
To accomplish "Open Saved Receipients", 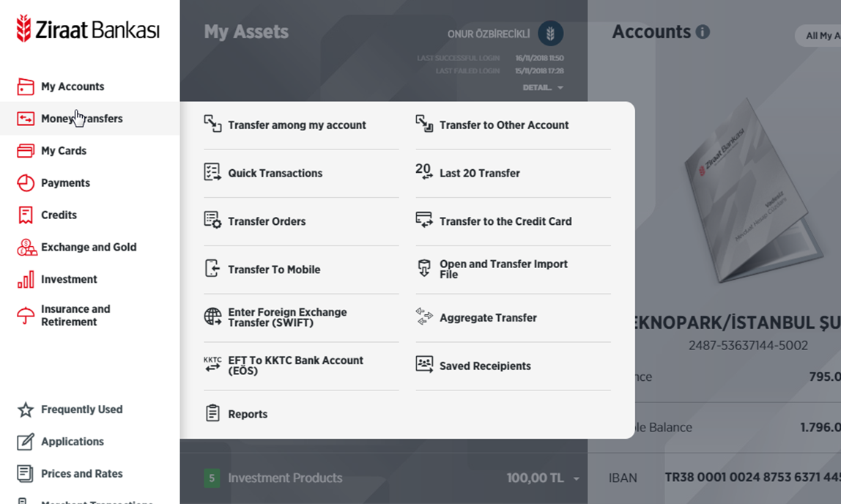I will [484, 366].
